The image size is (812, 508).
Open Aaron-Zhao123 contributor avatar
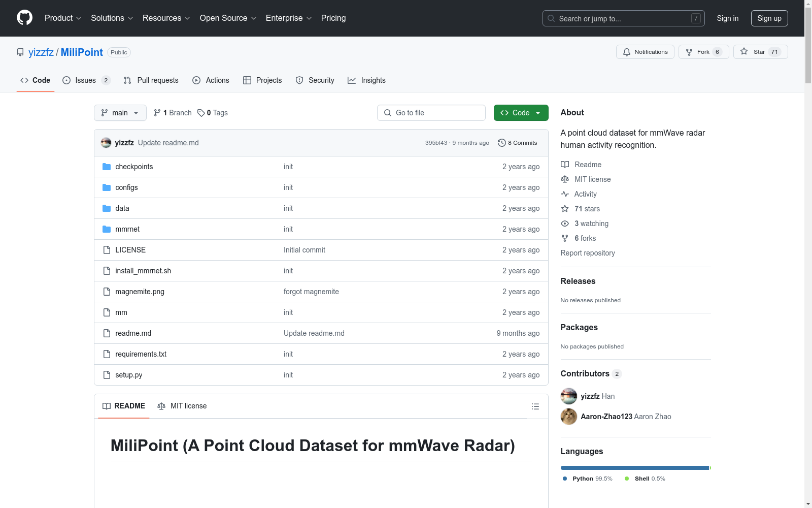569,417
